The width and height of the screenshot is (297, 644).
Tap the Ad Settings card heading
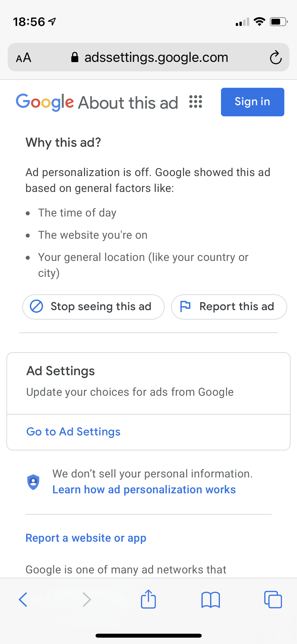pyautogui.click(x=60, y=371)
